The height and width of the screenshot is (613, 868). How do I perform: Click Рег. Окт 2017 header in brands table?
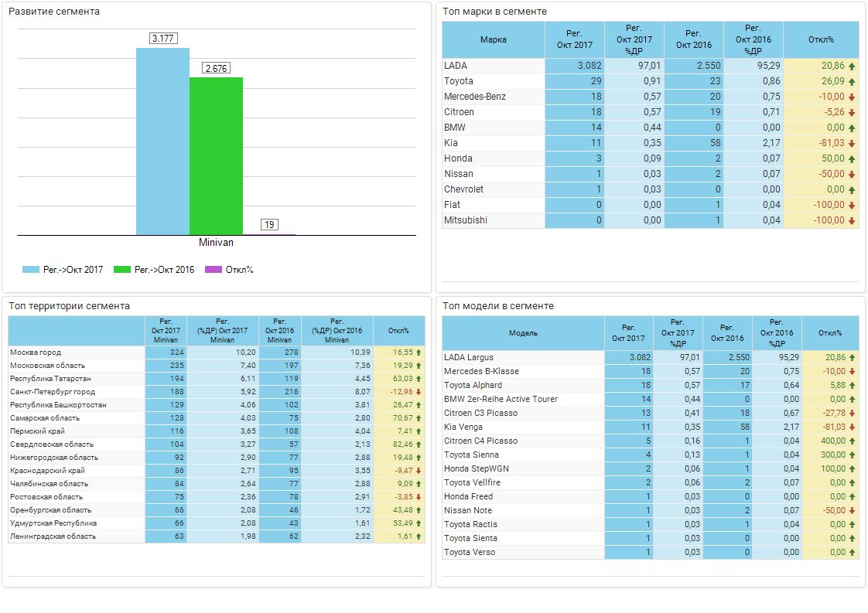click(x=575, y=40)
